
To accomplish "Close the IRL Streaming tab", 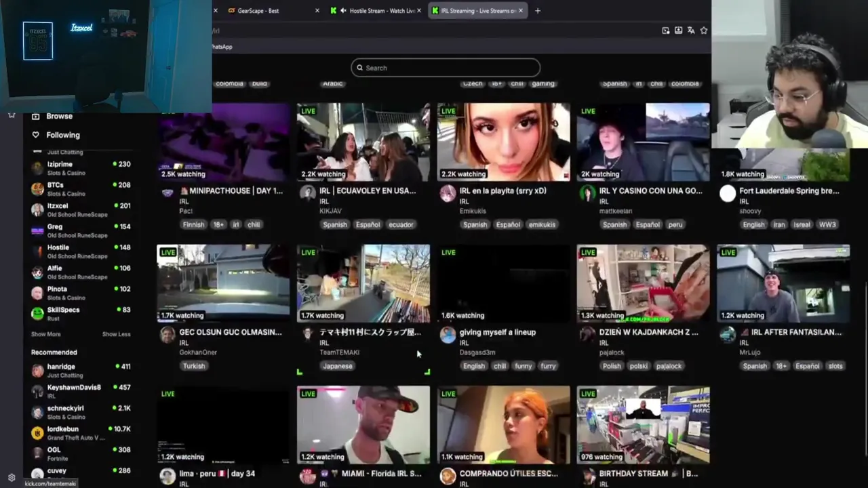I will click(x=521, y=11).
